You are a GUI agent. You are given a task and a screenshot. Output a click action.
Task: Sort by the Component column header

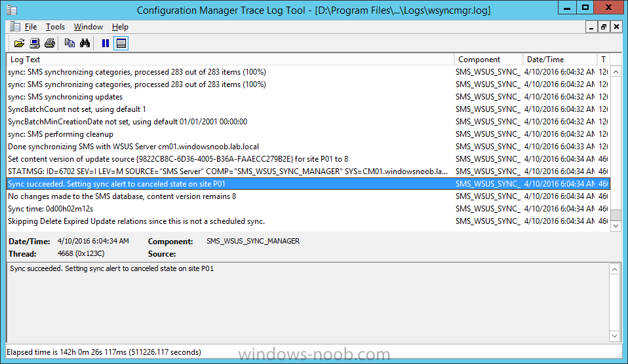tap(488, 59)
